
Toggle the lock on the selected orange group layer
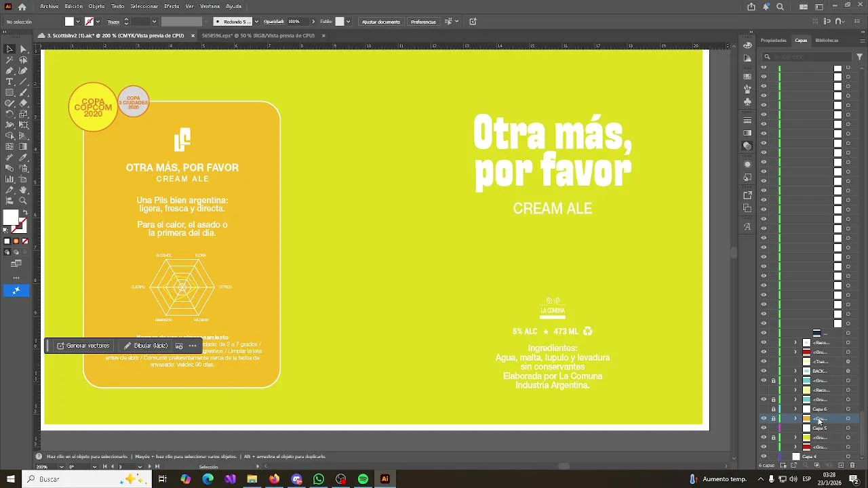[773, 419]
